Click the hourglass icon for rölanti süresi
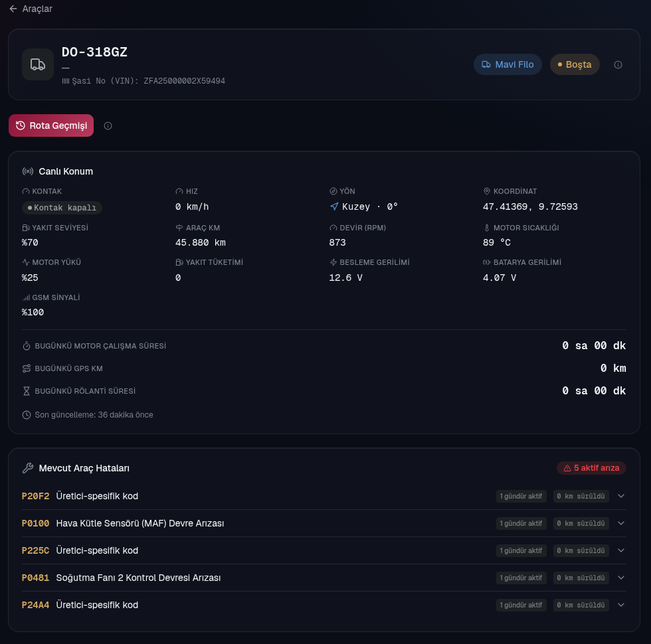 27,391
